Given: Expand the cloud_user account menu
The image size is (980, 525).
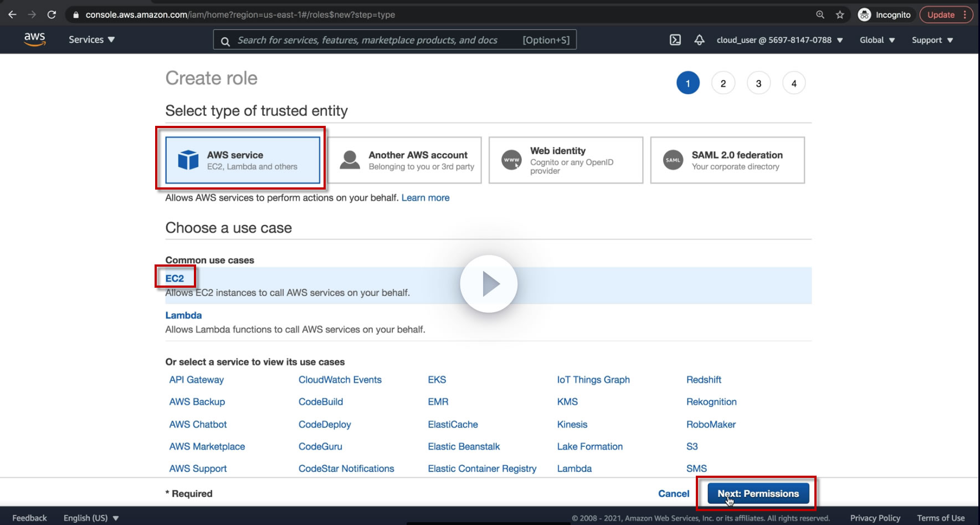Looking at the screenshot, I should (x=779, y=40).
